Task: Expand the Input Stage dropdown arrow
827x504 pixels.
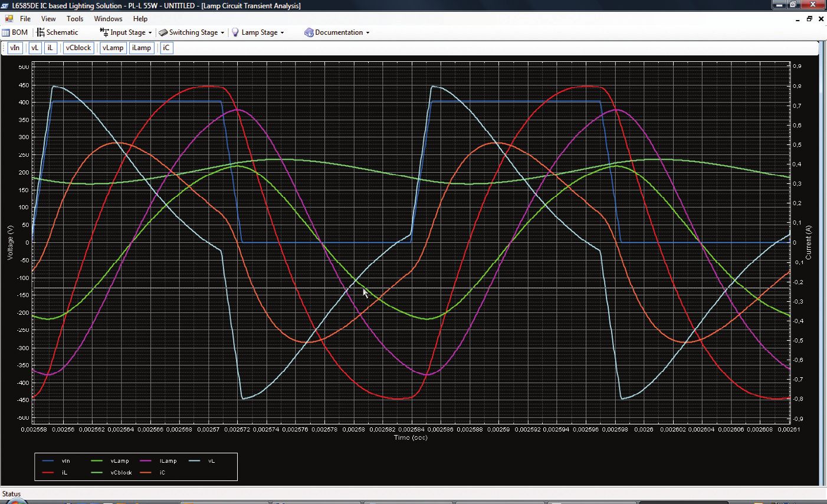Action: (x=150, y=33)
